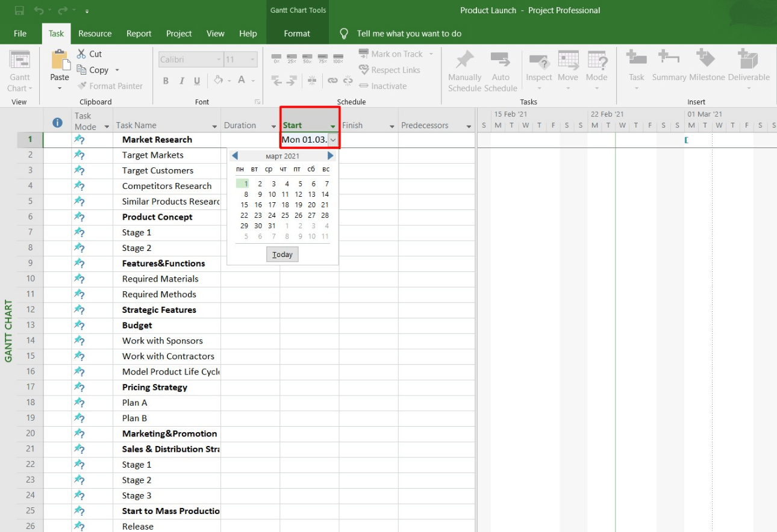Click the Undo arrow icon
Viewport: 777px width, 532px height.
pos(39,10)
